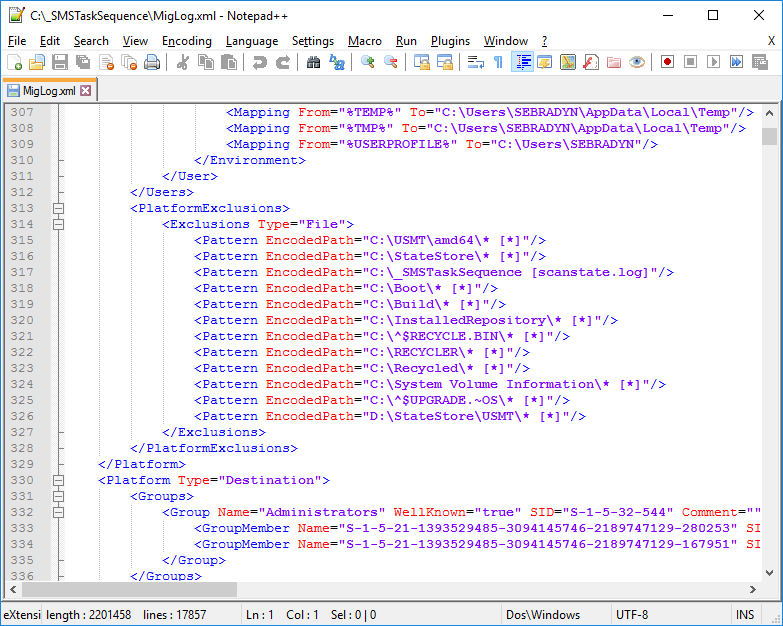This screenshot has width=783, height=626.
Task: Click the horizontal scrollbar thumb
Action: [x=129, y=590]
